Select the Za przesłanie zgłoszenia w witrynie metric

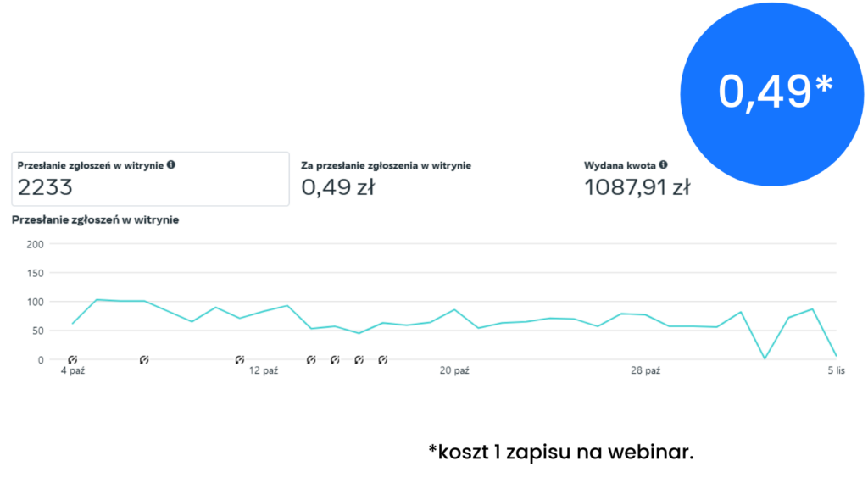tap(386, 165)
